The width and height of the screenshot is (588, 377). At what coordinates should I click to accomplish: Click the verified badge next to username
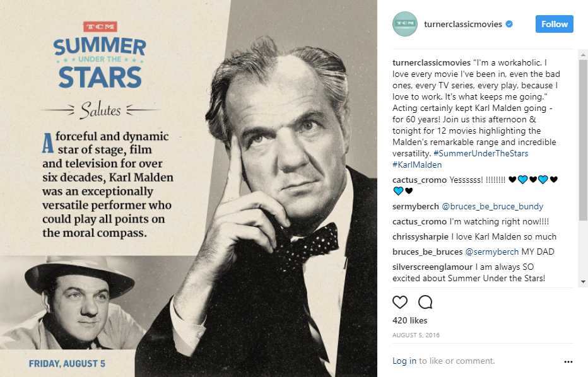pos(509,25)
